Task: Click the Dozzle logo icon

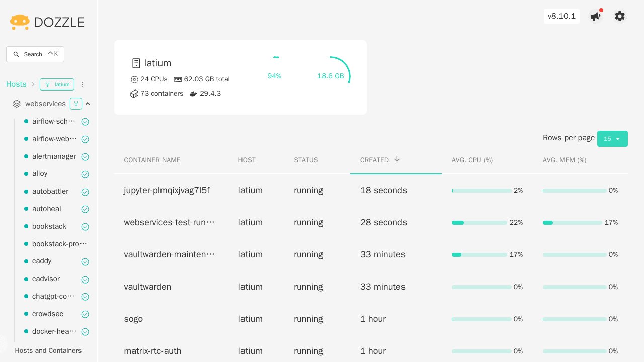Action: (20, 22)
